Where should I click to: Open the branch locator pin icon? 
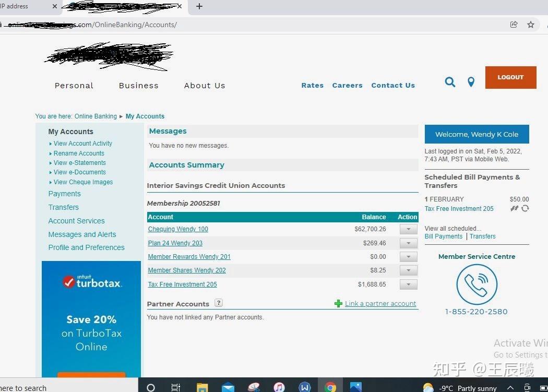point(471,82)
